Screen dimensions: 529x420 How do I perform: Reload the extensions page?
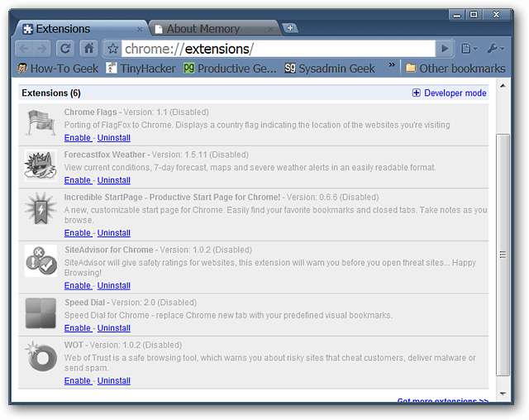tap(65, 49)
